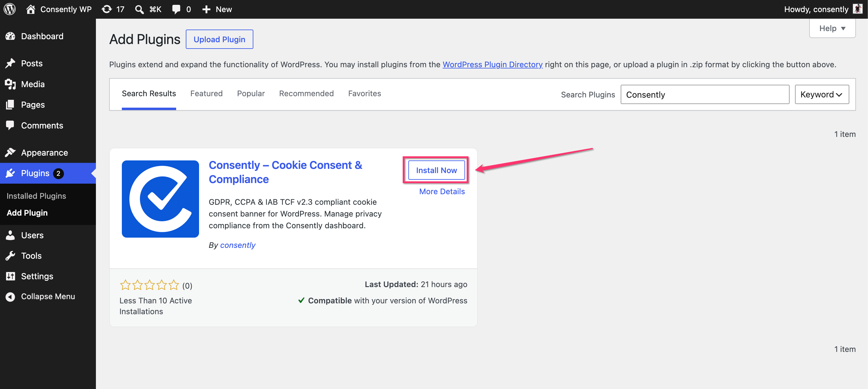Click the Plugins menu label

coord(35,173)
